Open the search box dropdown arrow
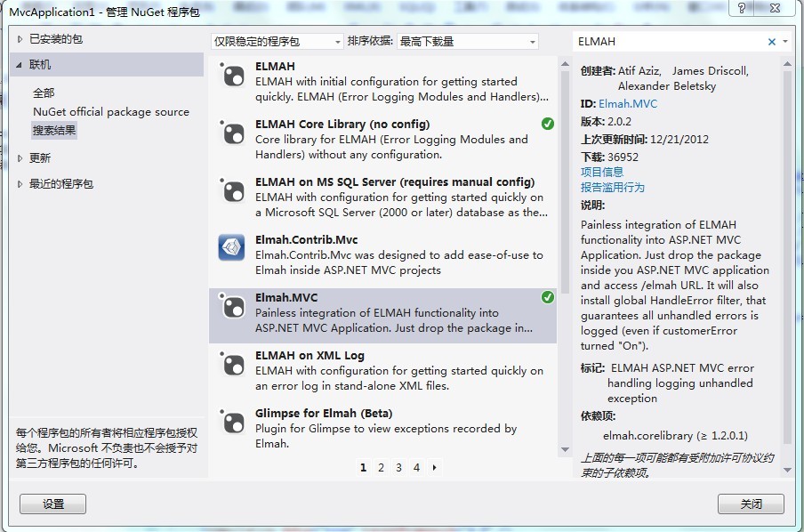Screen dimensions: 804x532 pyautogui.click(x=785, y=42)
